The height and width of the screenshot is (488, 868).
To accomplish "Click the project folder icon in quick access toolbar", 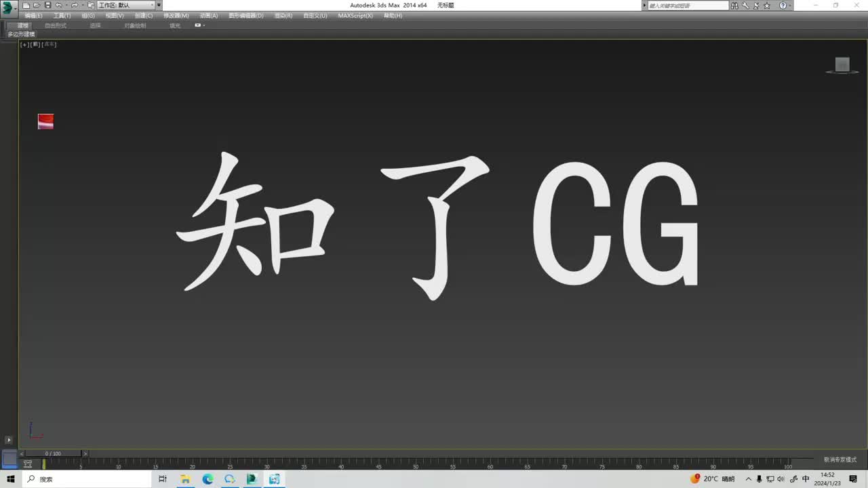I will pyautogui.click(x=91, y=5).
